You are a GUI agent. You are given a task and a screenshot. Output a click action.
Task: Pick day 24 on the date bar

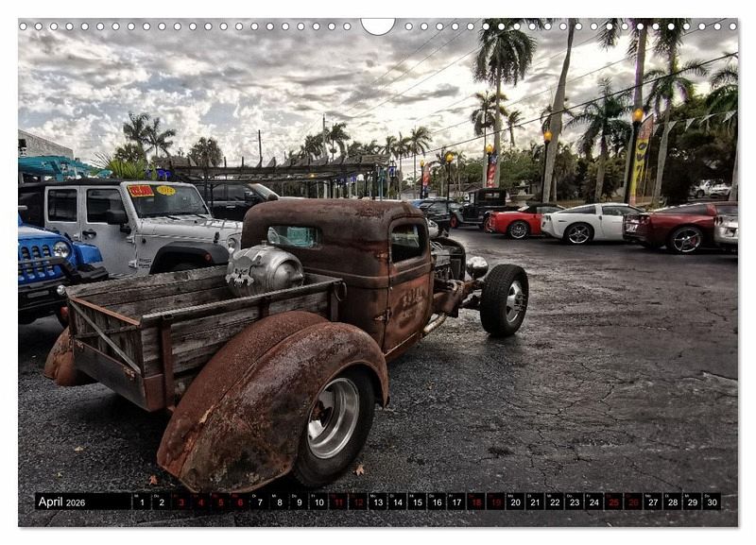click(593, 502)
